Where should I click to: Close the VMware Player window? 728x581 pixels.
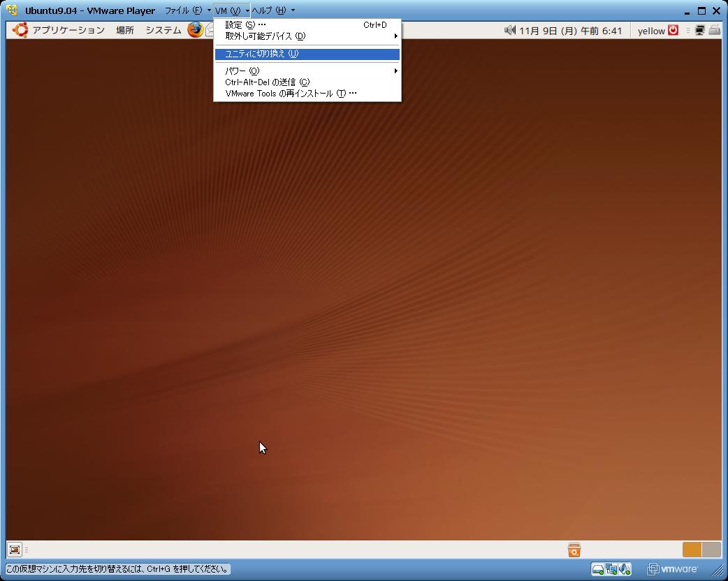pos(716,10)
